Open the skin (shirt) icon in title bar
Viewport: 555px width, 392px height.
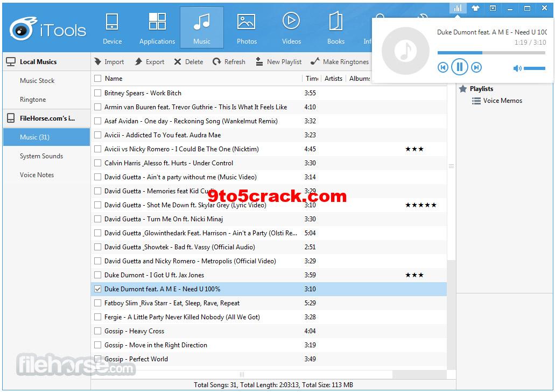[x=475, y=8]
